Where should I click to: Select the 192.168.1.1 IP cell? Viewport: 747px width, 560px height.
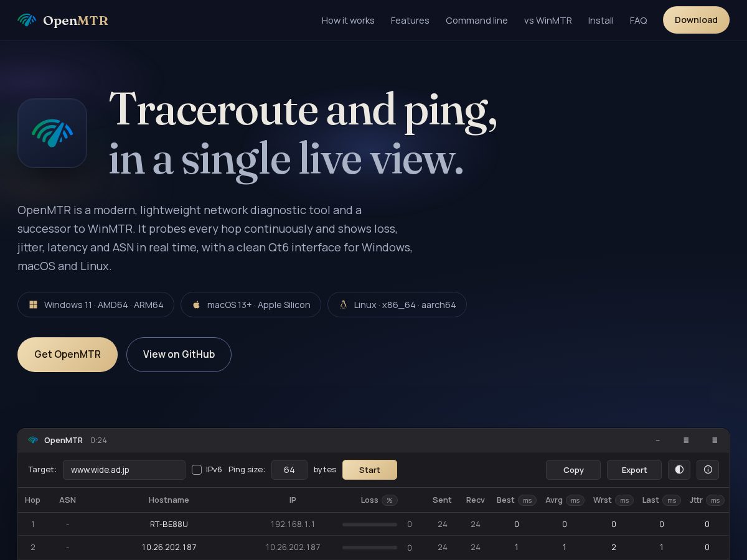coord(293,525)
